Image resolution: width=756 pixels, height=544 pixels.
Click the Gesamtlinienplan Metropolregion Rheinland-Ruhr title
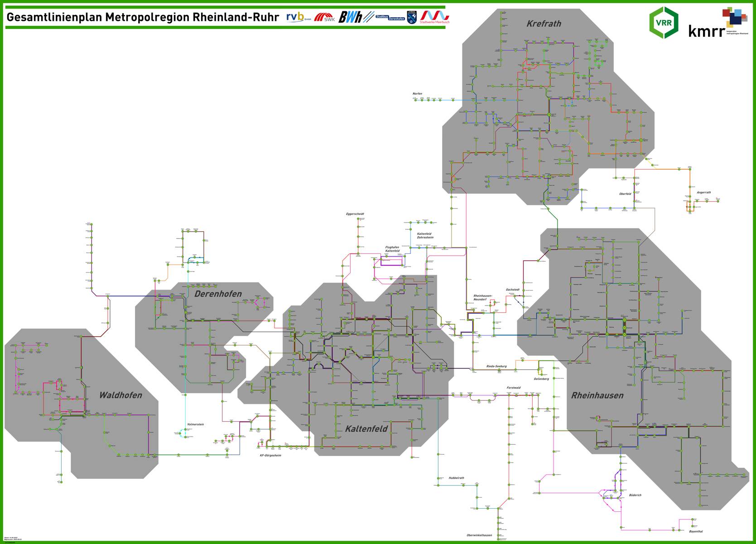[x=143, y=17]
